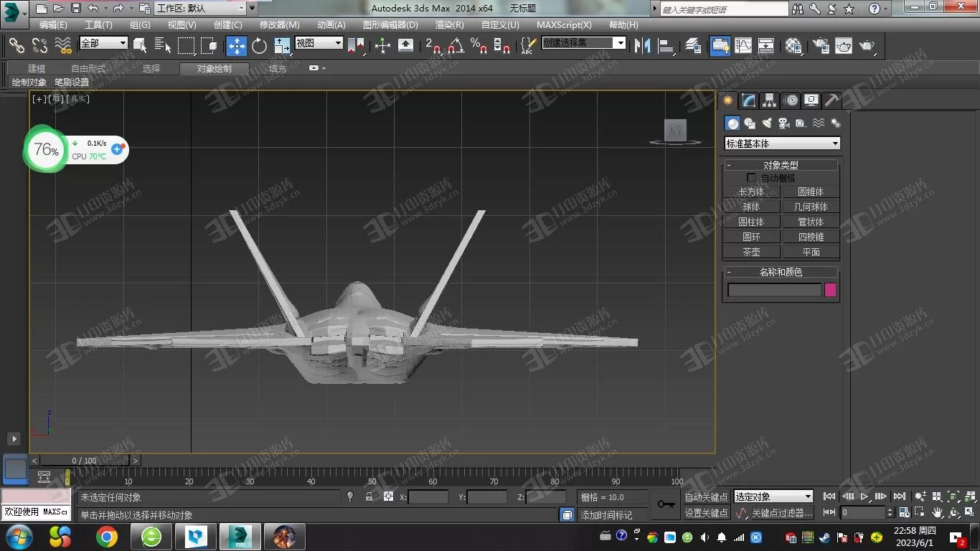Click Select and Manipulate icon
980x551 pixels.
click(382, 46)
